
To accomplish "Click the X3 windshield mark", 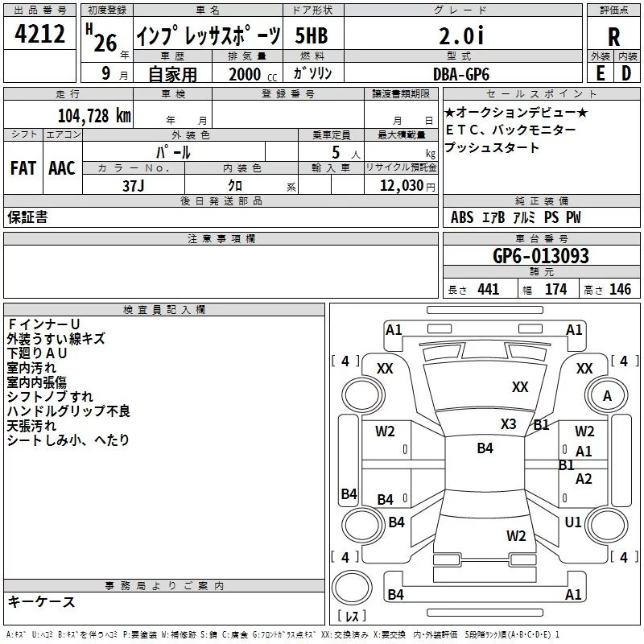I will (x=508, y=424).
